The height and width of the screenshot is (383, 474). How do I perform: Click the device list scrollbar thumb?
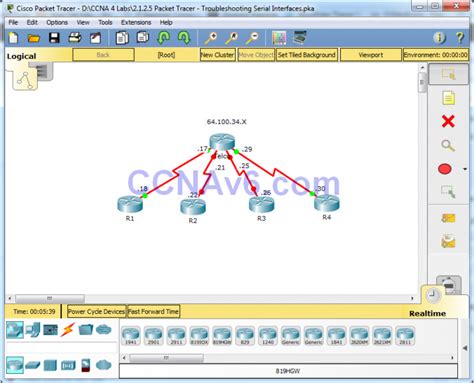click(x=166, y=358)
